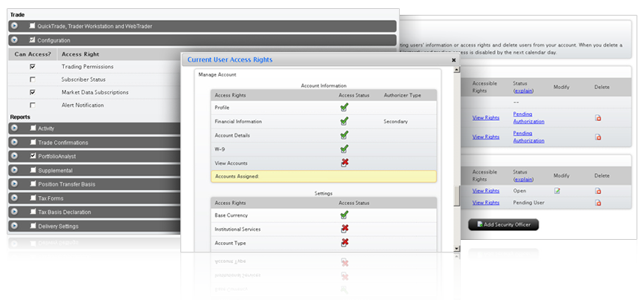Click the Base Currency access status icon
Image resolution: width=644 pixels, height=300 pixels.
344,215
